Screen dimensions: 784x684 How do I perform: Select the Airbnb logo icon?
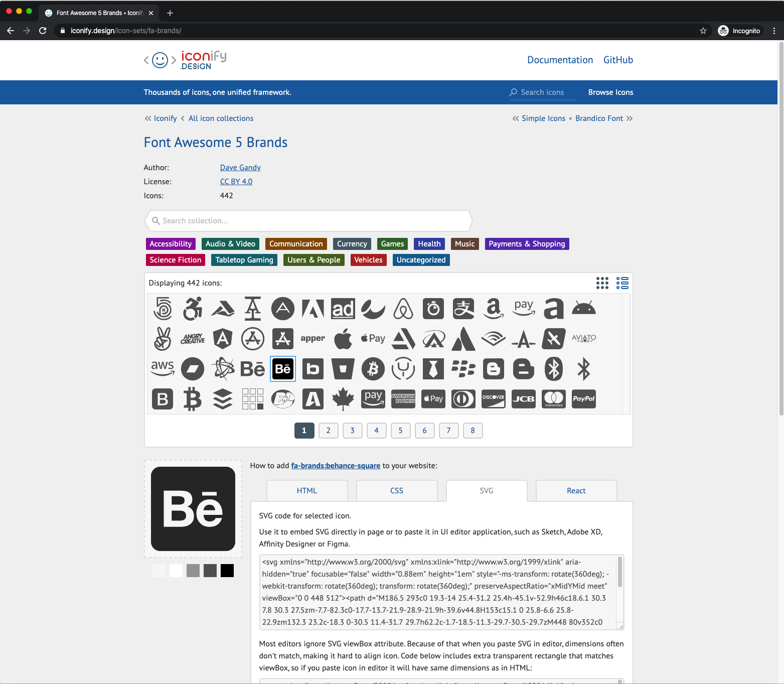[403, 309]
